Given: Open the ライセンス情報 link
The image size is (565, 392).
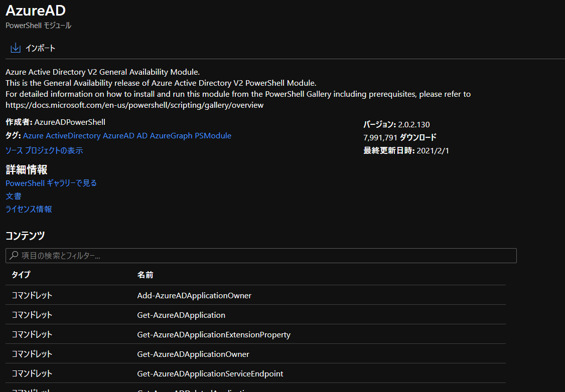Looking at the screenshot, I should [x=29, y=209].
